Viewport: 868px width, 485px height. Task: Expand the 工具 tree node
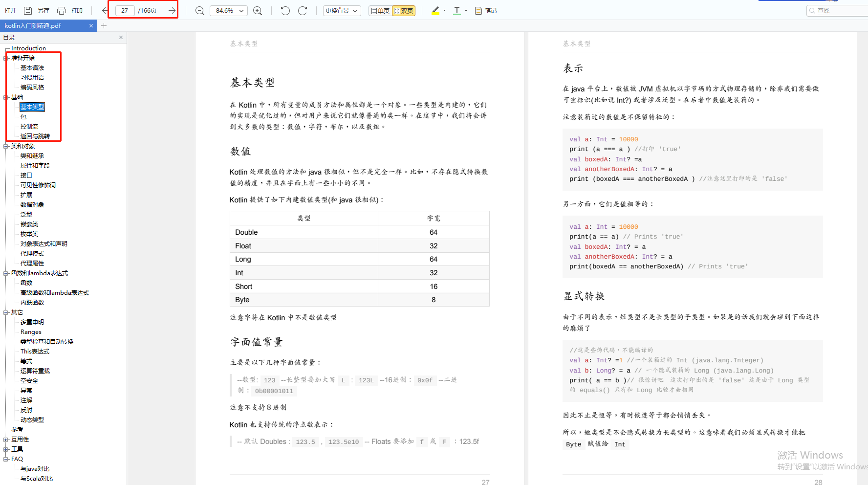coord(6,449)
